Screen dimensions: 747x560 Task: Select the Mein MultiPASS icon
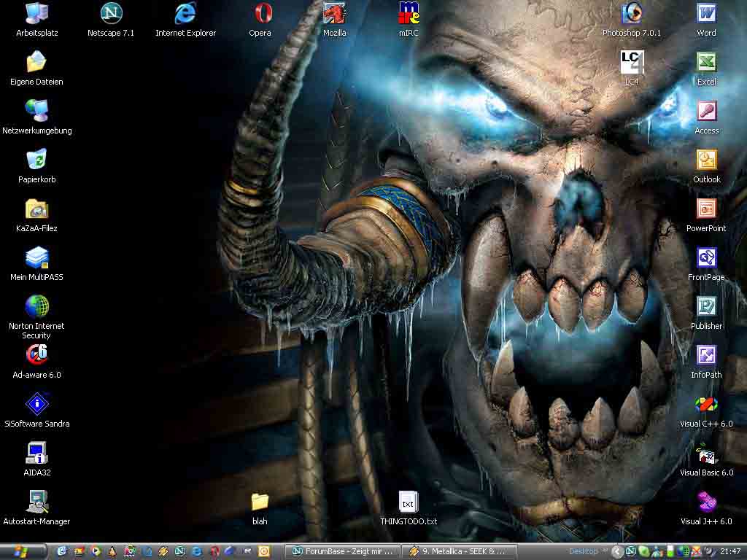pyautogui.click(x=36, y=264)
